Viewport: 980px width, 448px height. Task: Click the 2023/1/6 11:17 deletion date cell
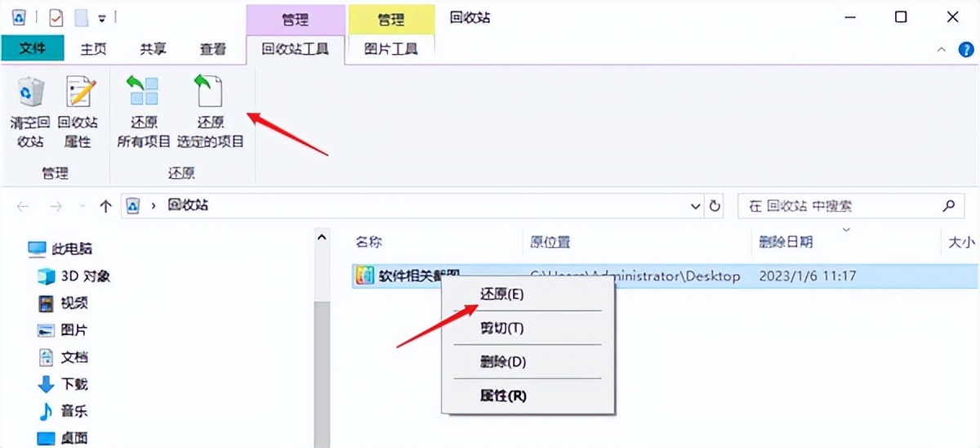(808, 276)
